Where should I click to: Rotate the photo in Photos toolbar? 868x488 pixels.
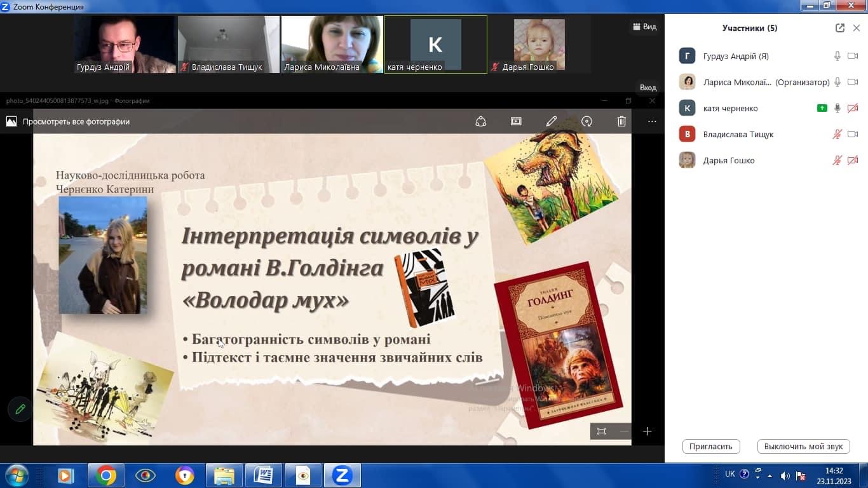click(x=587, y=121)
